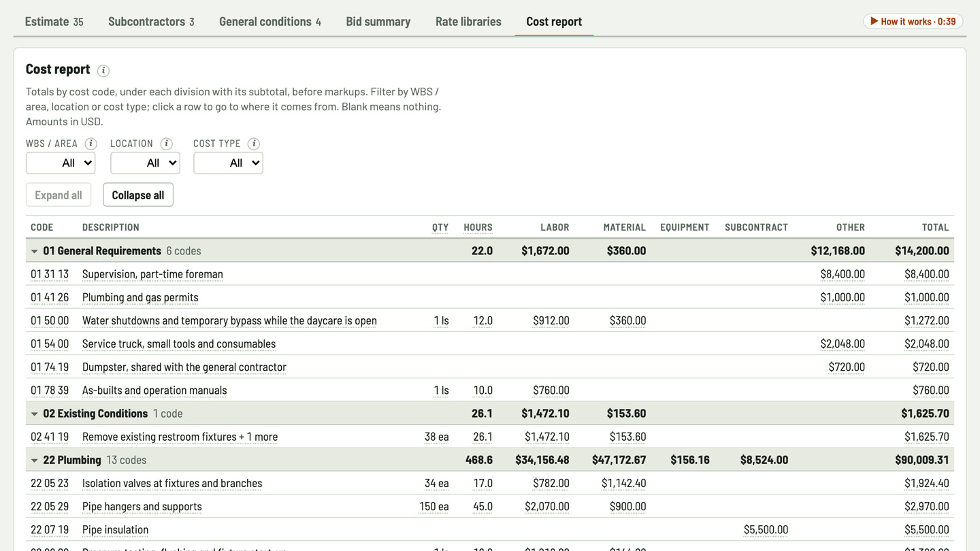Image resolution: width=980 pixels, height=551 pixels.
Task: Click the $156.16 equipment subtotal
Action: point(690,460)
